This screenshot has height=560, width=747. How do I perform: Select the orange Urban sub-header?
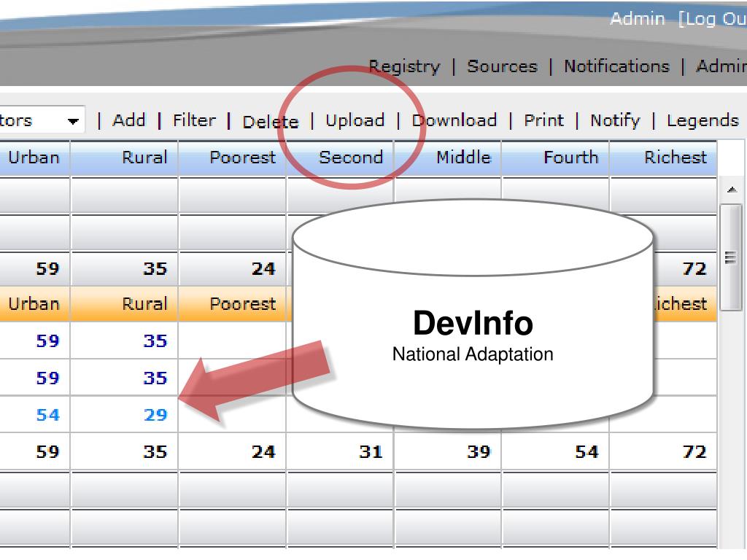(x=34, y=304)
